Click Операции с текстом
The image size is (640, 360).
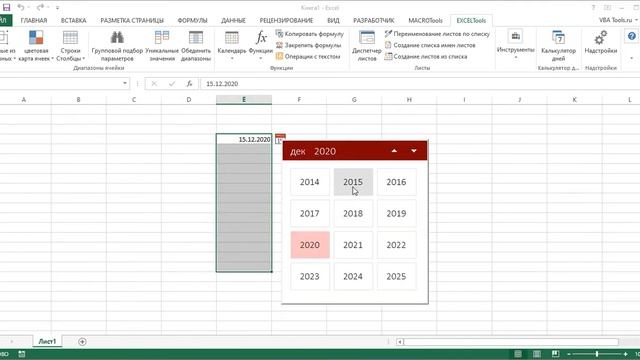(x=308, y=56)
